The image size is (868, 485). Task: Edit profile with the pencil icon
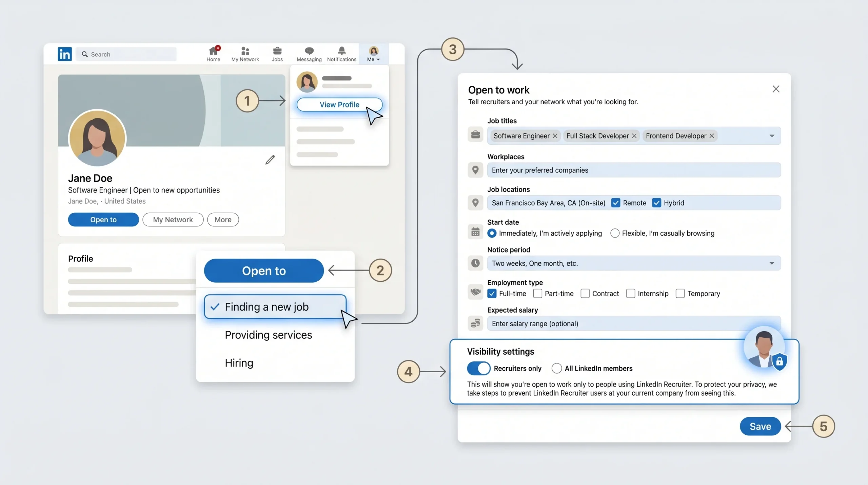270,160
